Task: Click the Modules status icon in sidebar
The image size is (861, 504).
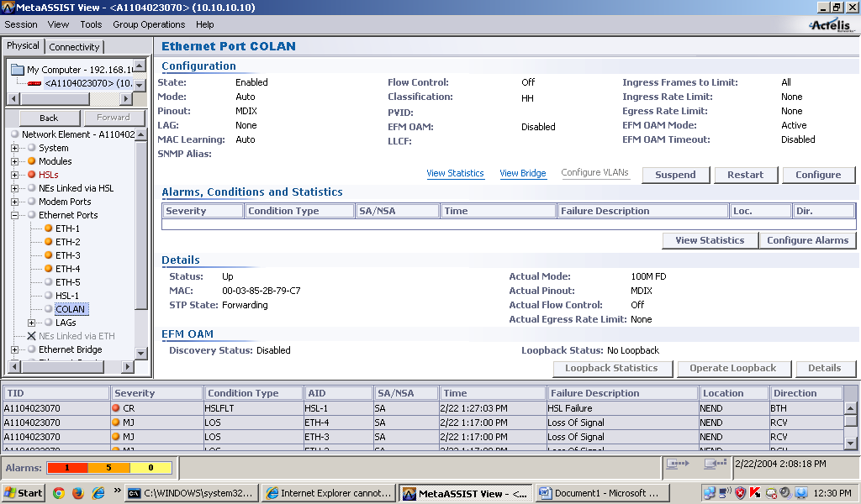Action: [32, 161]
